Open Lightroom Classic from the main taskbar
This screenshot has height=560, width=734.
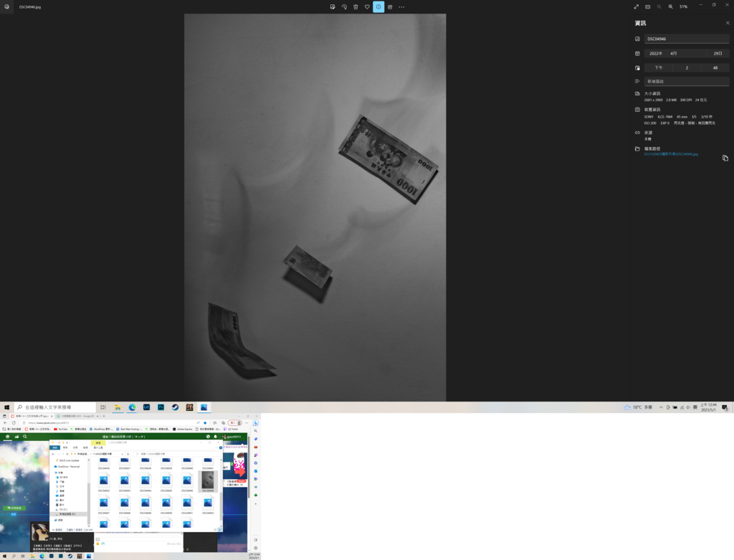click(x=146, y=407)
